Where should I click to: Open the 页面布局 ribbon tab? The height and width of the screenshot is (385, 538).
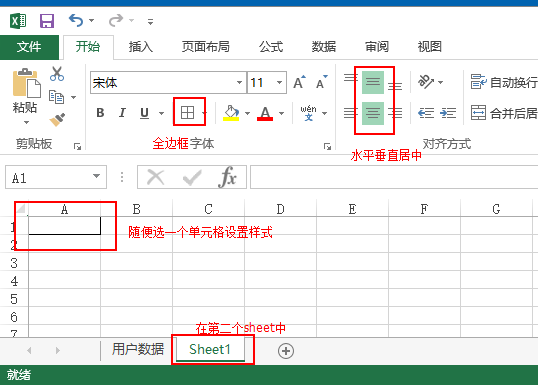(206, 47)
